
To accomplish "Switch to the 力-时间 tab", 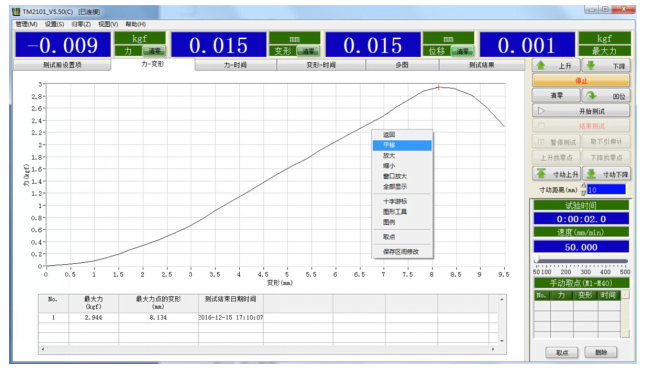I will [x=235, y=65].
